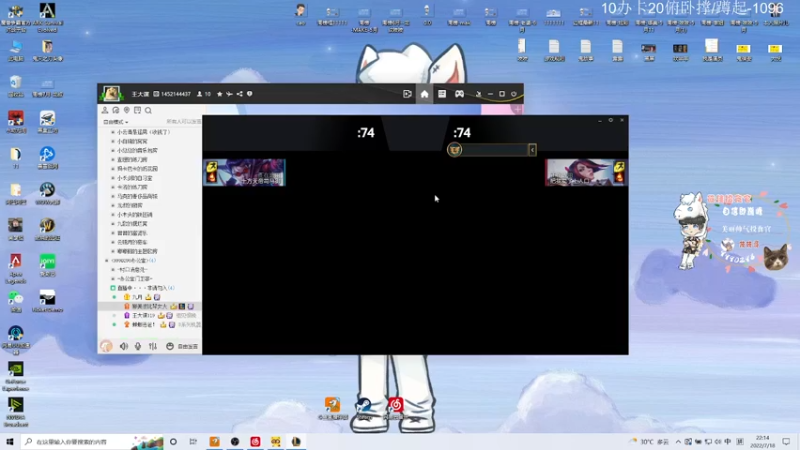800x450 pixels.
Task: Click the Windows taskbar search box
Action: pyautogui.click(x=92, y=441)
